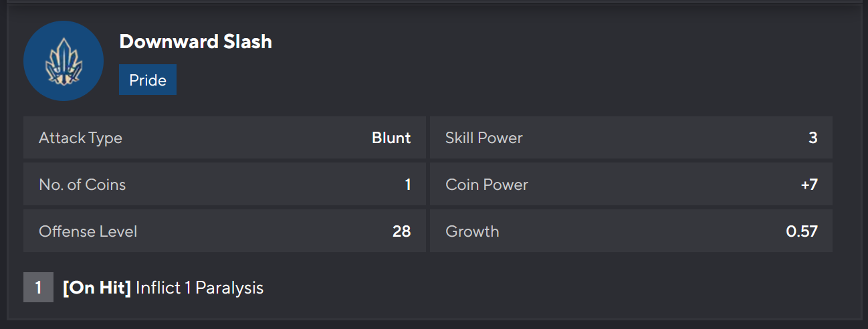Select the Growth value 0.57

click(x=802, y=231)
